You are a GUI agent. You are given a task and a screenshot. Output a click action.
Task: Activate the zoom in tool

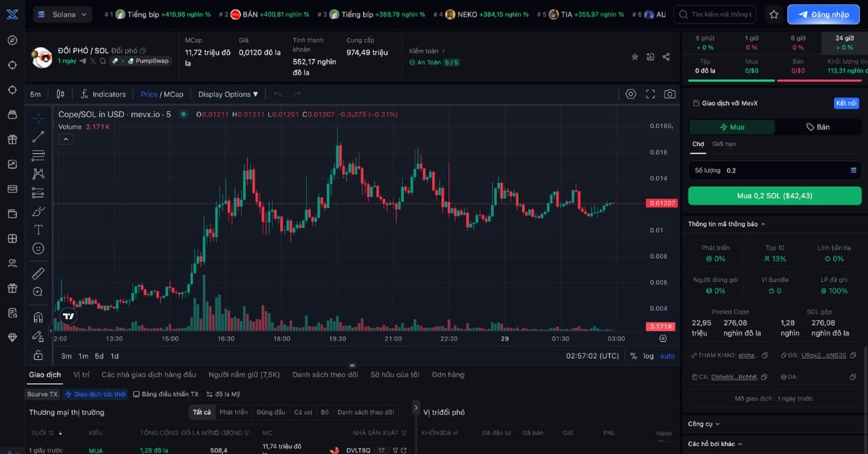click(x=38, y=292)
